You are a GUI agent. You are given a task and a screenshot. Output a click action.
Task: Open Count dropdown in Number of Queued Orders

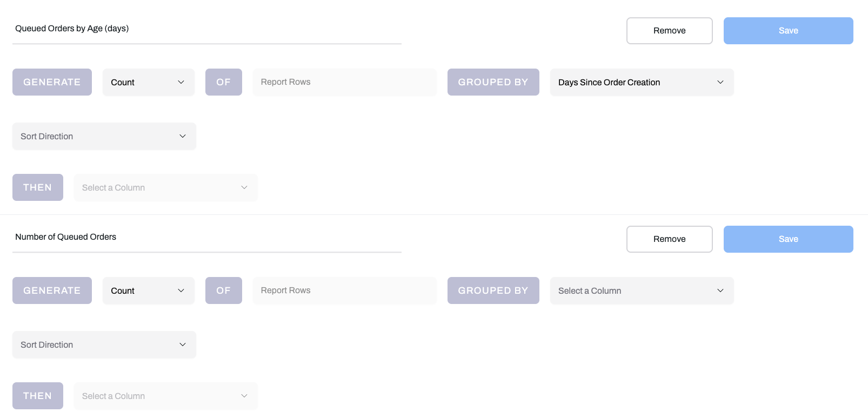[x=149, y=290]
